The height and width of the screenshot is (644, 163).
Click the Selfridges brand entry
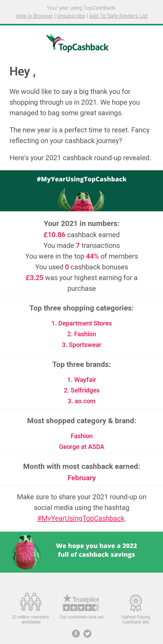[82, 390]
